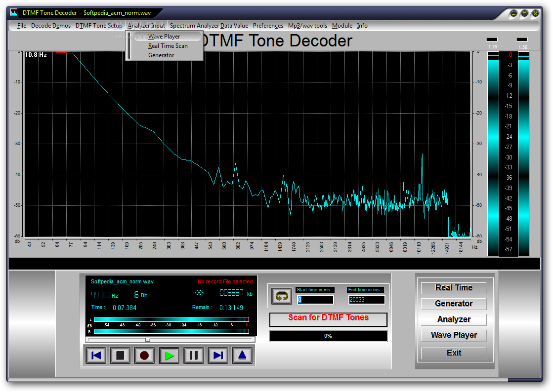Screen dimensions: 553x392
Task: Start recording with the red circle button
Action: [145, 355]
